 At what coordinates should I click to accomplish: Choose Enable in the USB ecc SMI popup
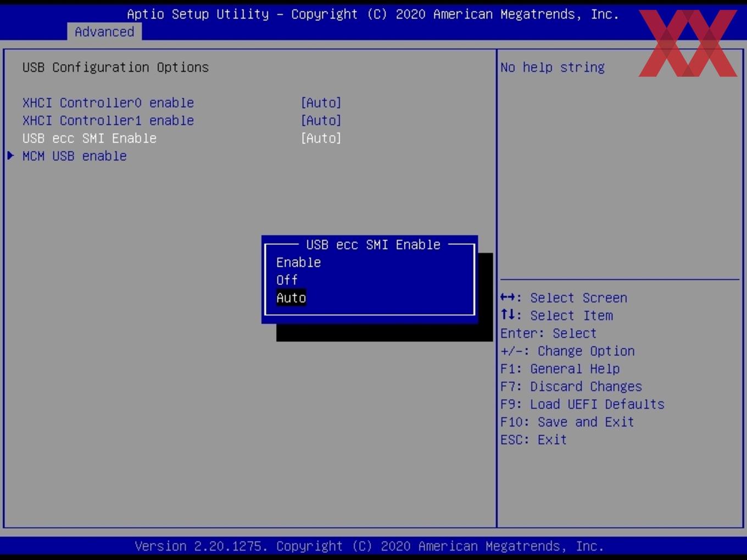tap(298, 262)
